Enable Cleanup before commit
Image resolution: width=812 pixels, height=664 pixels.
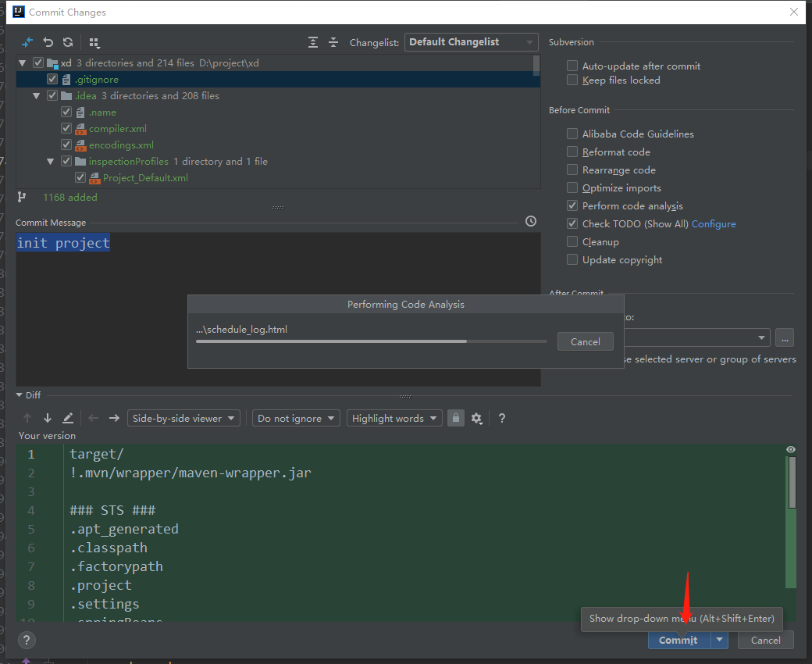pos(572,242)
